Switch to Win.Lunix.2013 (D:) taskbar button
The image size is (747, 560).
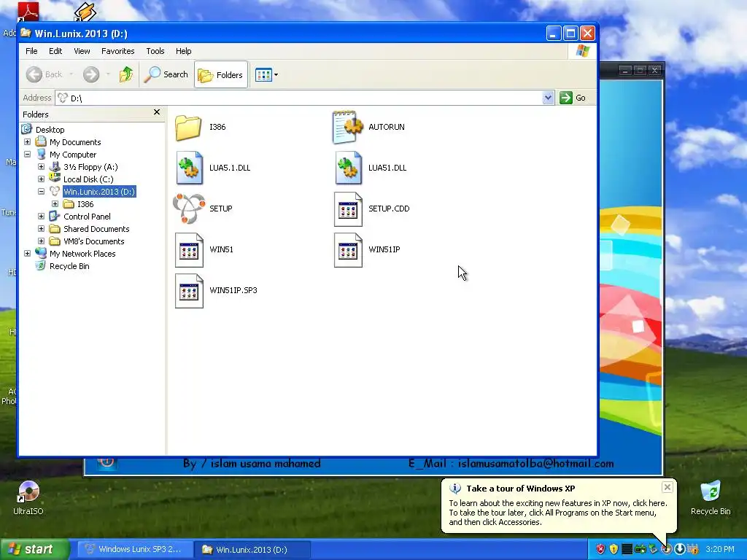252,550
